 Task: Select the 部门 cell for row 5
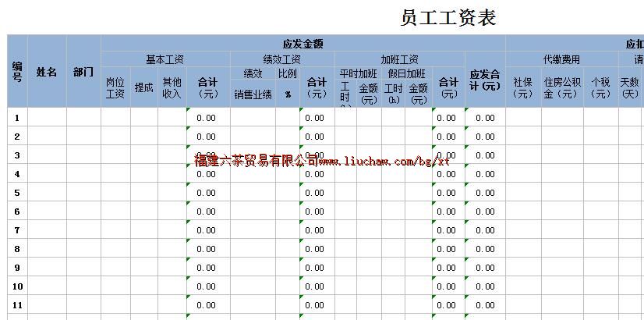point(83,193)
